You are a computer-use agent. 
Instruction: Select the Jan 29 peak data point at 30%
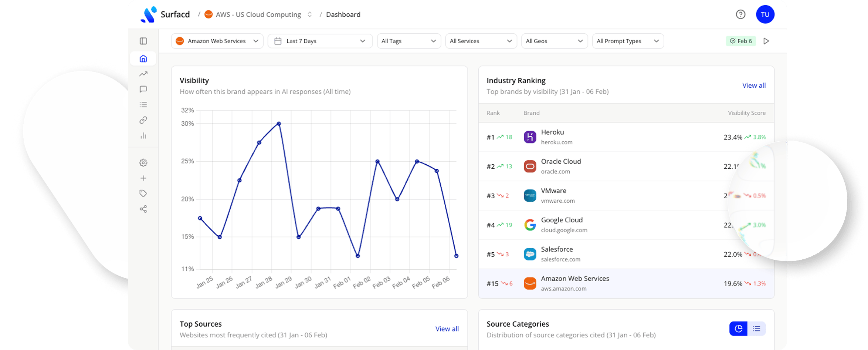tap(279, 124)
